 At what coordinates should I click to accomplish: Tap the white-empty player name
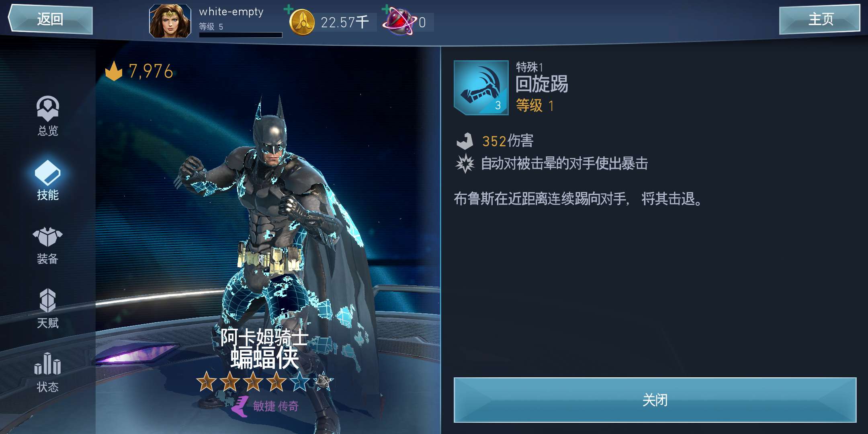[x=231, y=12]
